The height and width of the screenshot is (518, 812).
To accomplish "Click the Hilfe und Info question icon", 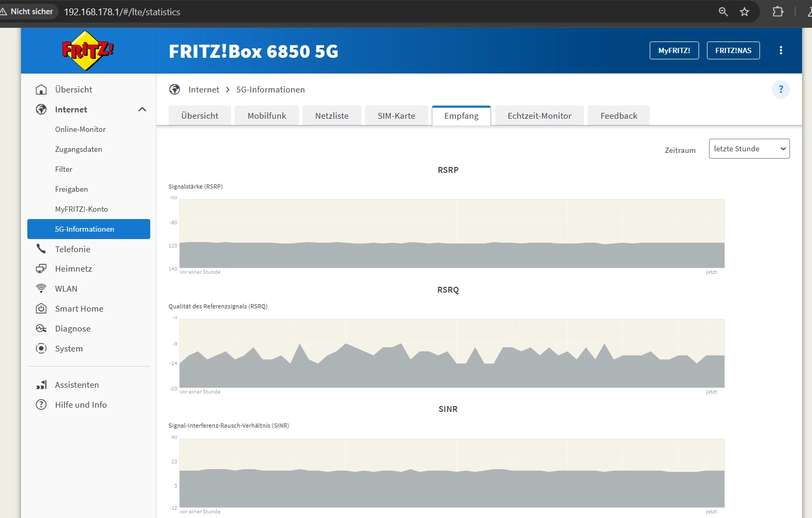I will point(41,405).
